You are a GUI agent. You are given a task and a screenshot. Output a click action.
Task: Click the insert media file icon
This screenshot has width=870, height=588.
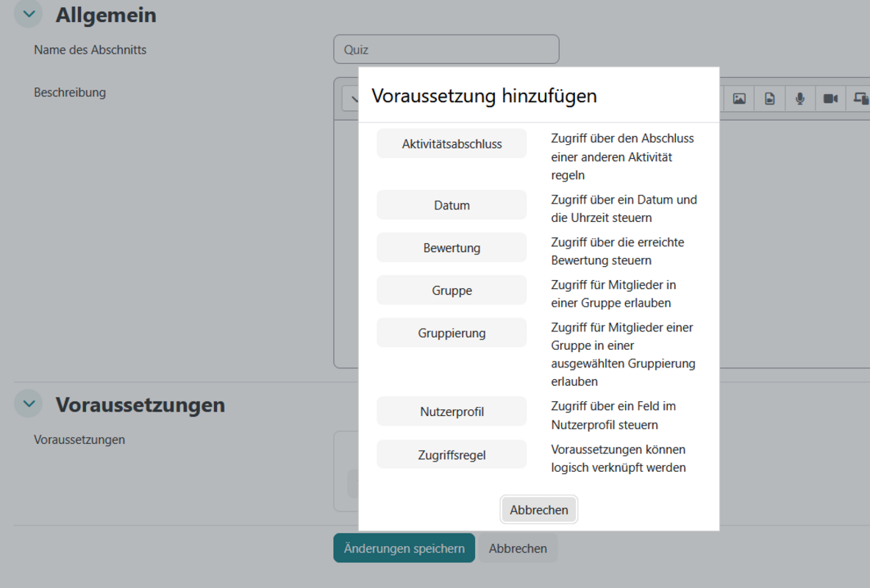(769, 98)
